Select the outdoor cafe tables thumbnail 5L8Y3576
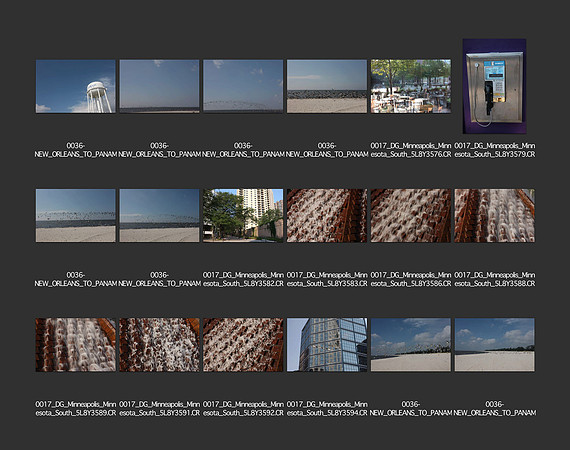 tap(411, 87)
